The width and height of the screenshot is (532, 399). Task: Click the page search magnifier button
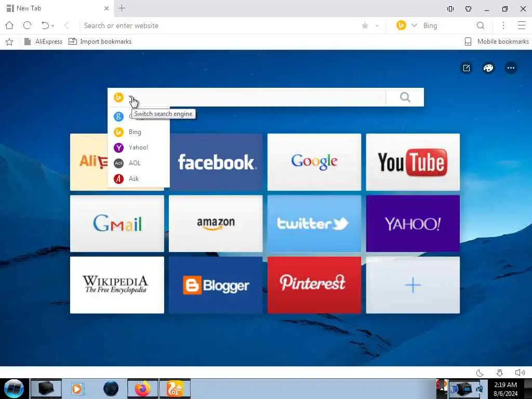(x=405, y=97)
